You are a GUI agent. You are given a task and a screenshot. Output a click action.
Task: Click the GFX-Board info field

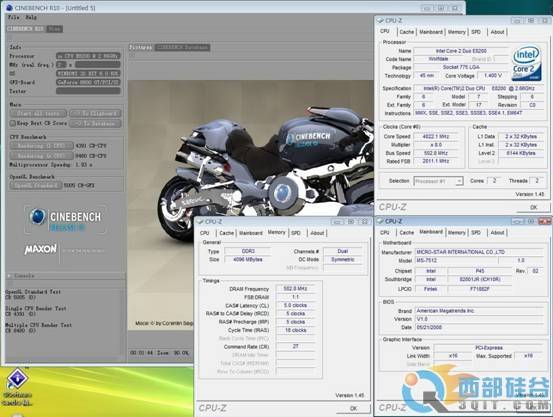(88, 82)
